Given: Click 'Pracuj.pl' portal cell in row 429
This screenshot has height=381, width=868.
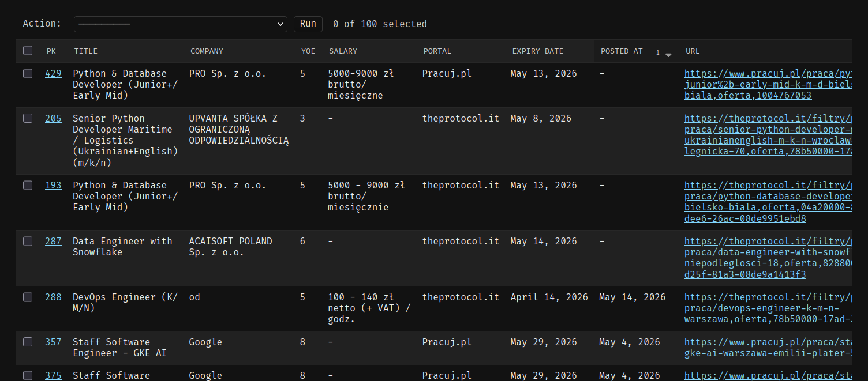Looking at the screenshot, I should click(447, 73).
